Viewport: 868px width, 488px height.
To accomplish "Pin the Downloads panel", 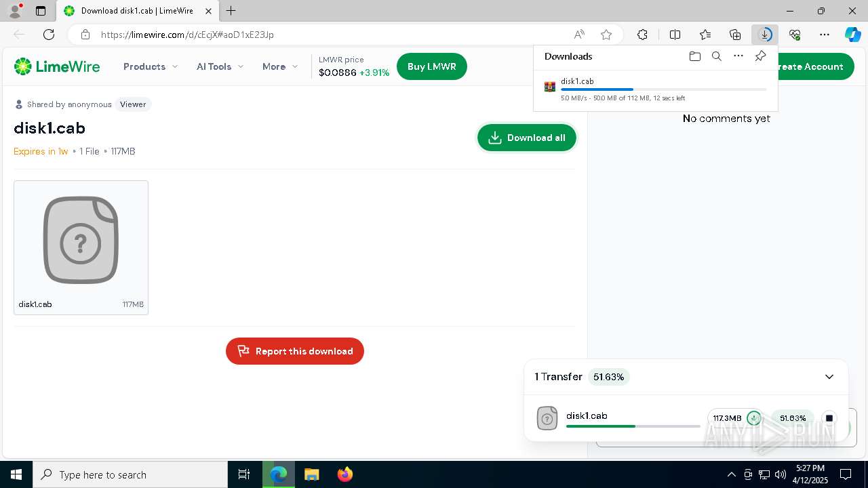I will pos(760,56).
